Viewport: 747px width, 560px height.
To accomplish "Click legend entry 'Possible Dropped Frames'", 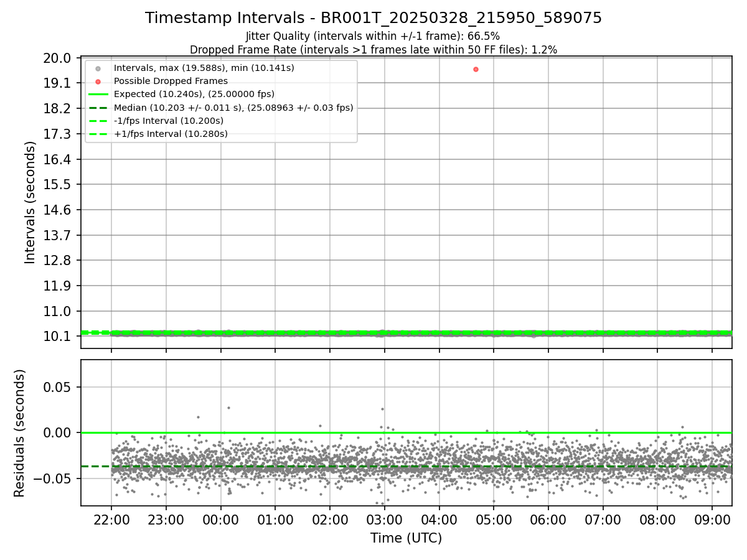I will 171,81.
